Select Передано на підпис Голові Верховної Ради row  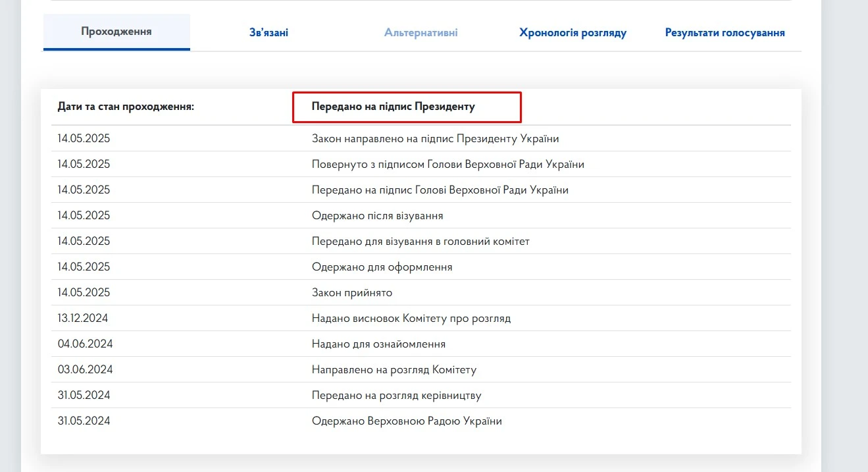440,190
